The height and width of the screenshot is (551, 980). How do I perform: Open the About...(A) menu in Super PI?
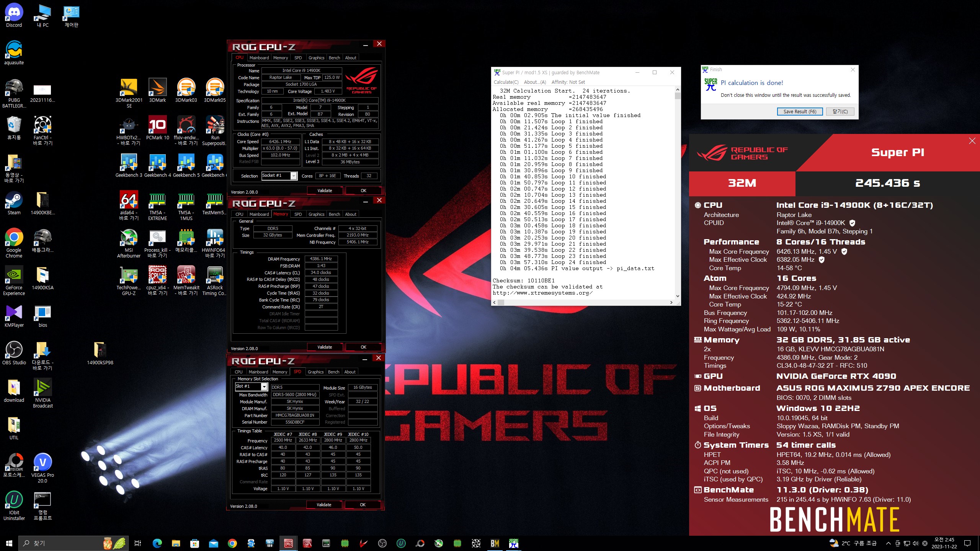[x=535, y=82]
